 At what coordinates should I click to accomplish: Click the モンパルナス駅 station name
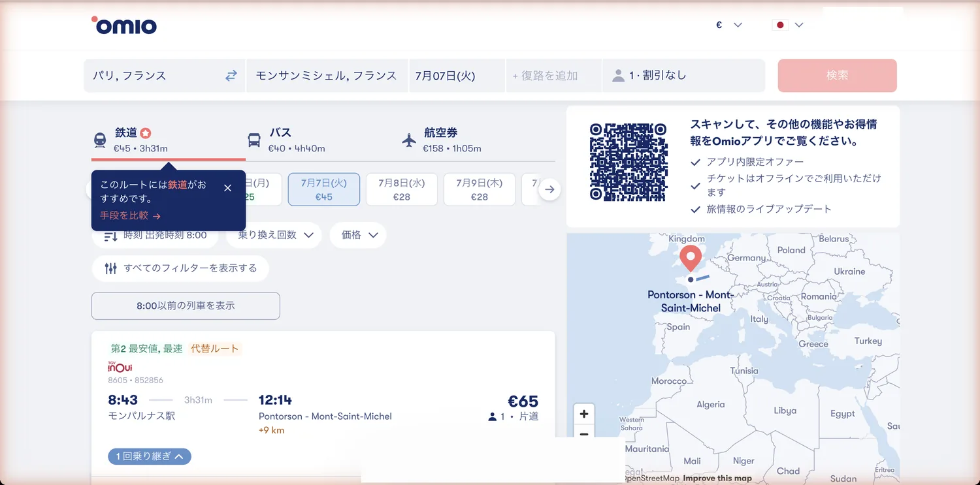(x=142, y=416)
